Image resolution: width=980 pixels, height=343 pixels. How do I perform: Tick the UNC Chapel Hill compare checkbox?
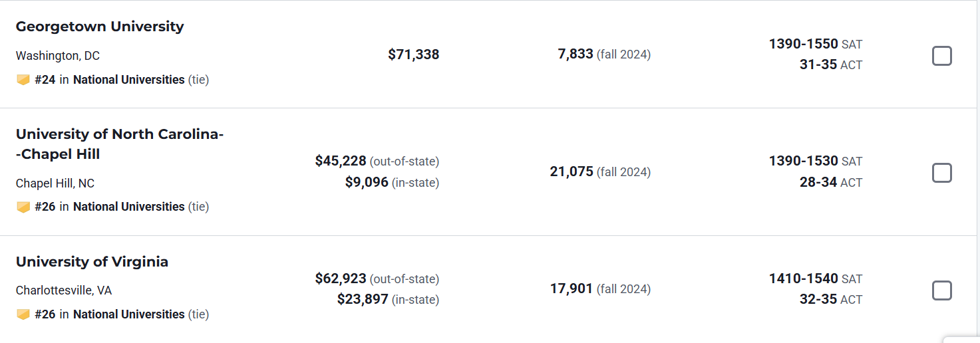pos(941,173)
